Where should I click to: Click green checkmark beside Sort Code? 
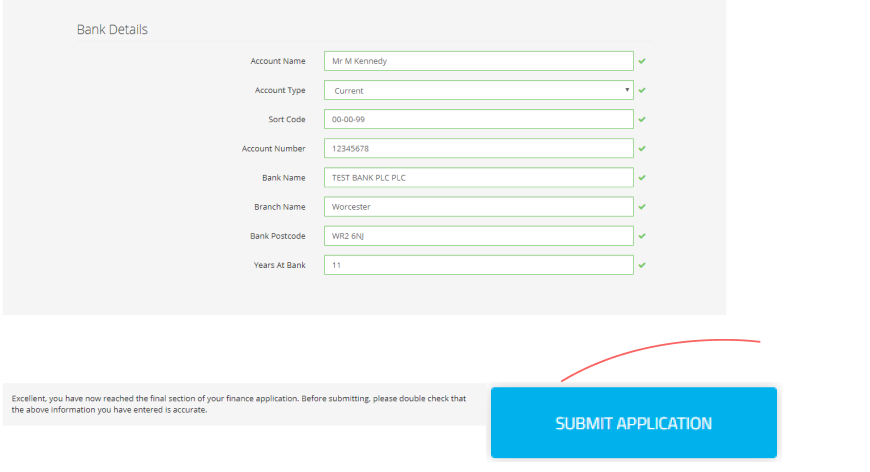(x=642, y=119)
